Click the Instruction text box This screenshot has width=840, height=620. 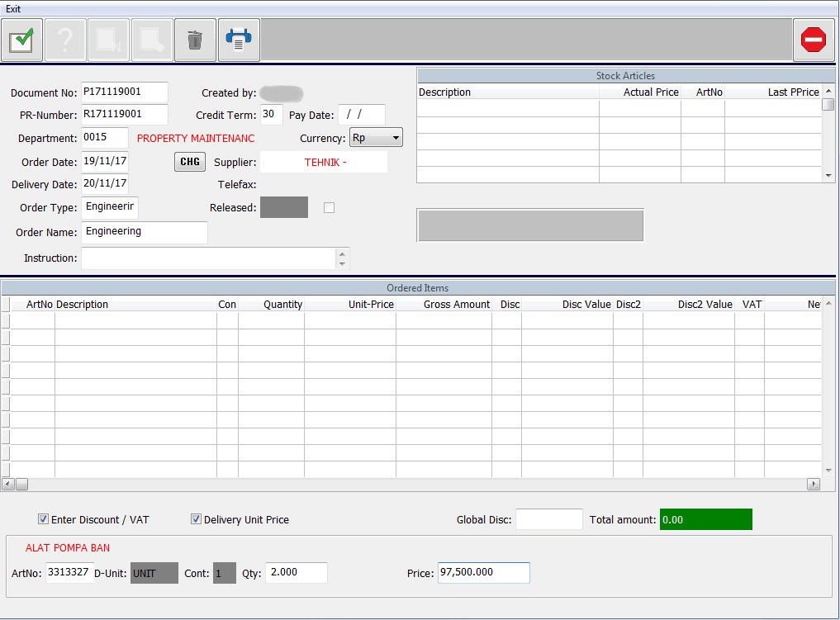point(209,258)
